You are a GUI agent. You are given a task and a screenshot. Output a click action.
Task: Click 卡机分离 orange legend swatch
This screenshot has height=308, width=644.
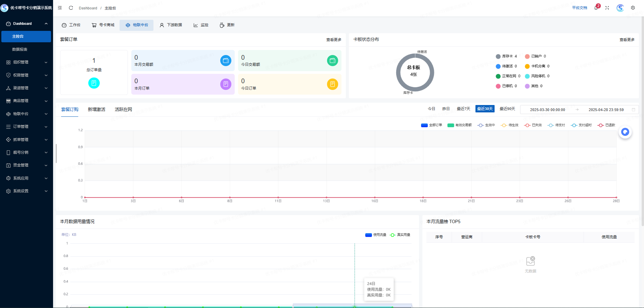point(527,66)
